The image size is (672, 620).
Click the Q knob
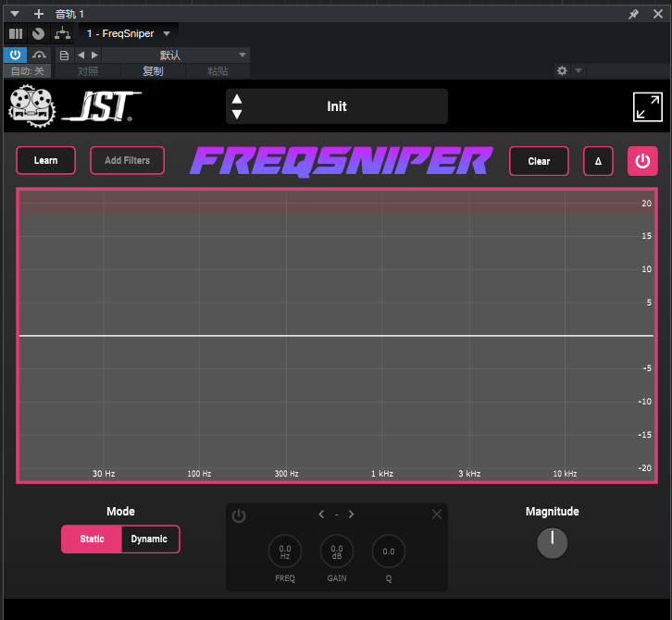tap(389, 552)
